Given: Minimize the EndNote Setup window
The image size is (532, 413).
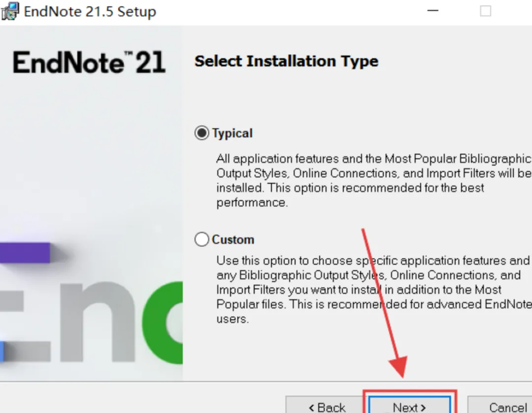Looking at the screenshot, I should coord(432,11).
